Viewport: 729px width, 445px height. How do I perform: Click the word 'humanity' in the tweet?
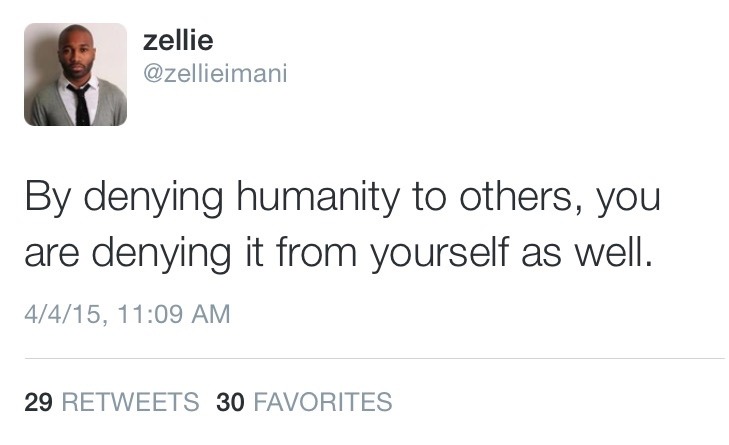click(318, 199)
